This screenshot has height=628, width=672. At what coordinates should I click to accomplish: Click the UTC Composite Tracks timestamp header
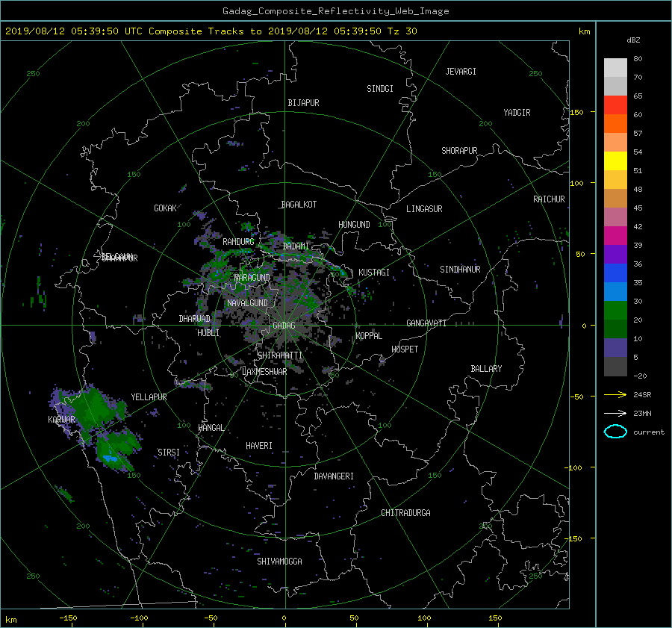point(211,31)
